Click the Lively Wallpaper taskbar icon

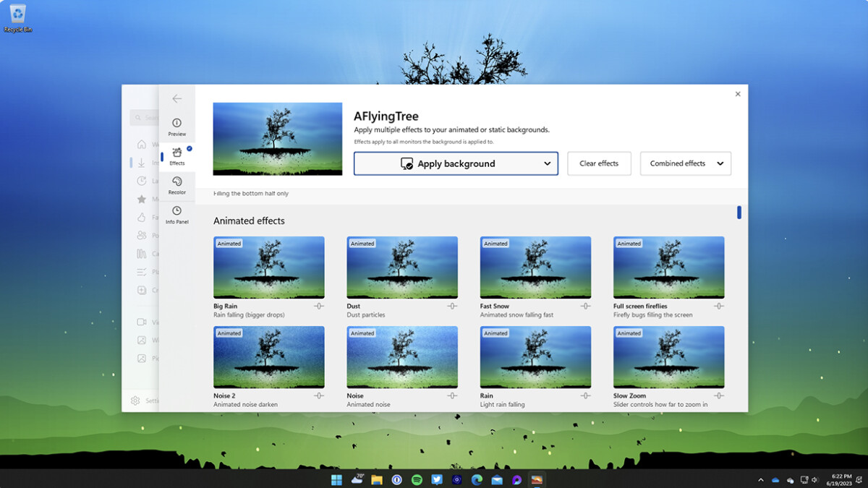(537, 479)
